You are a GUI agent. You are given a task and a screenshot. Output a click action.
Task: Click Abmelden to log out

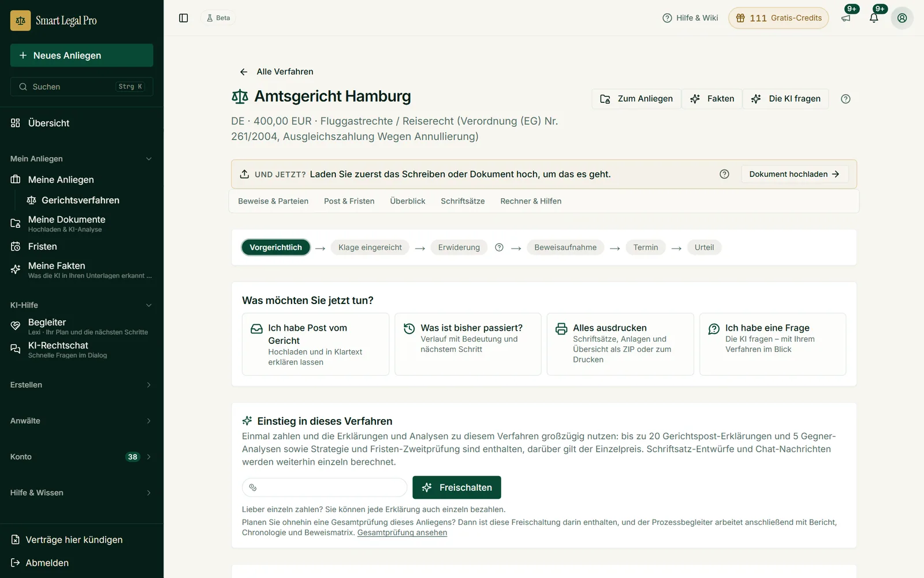tap(40, 563)
